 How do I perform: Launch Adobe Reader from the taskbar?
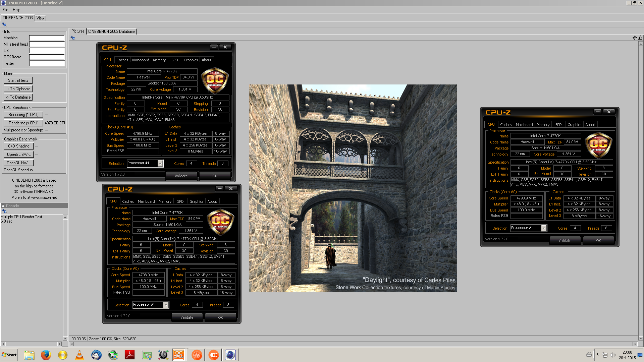(x=130, y=355)
